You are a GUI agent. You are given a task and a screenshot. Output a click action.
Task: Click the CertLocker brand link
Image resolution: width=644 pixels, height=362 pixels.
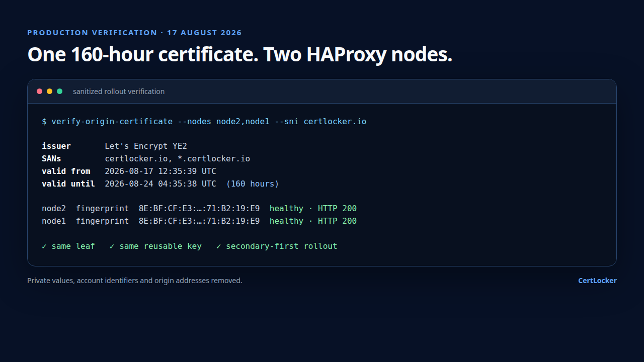597,281
